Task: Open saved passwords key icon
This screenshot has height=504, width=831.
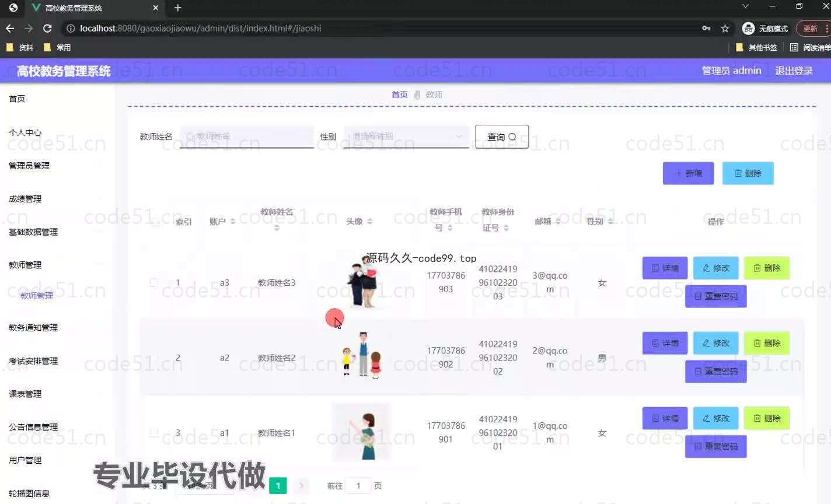Action: point(706,28)
